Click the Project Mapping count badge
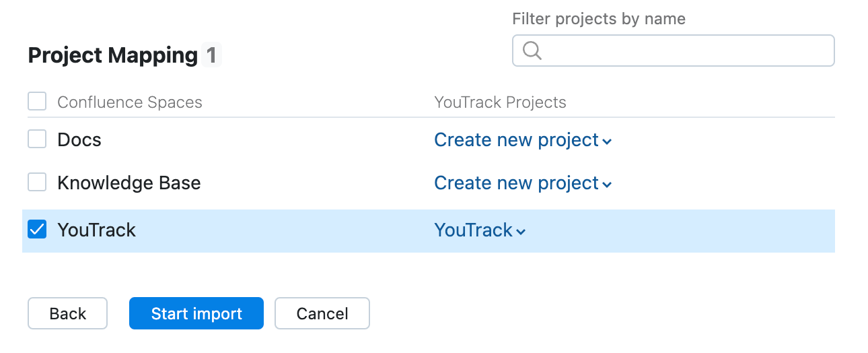Image resolution: width=868 pixels, height=353 pixels. click(x=211, y=55)
